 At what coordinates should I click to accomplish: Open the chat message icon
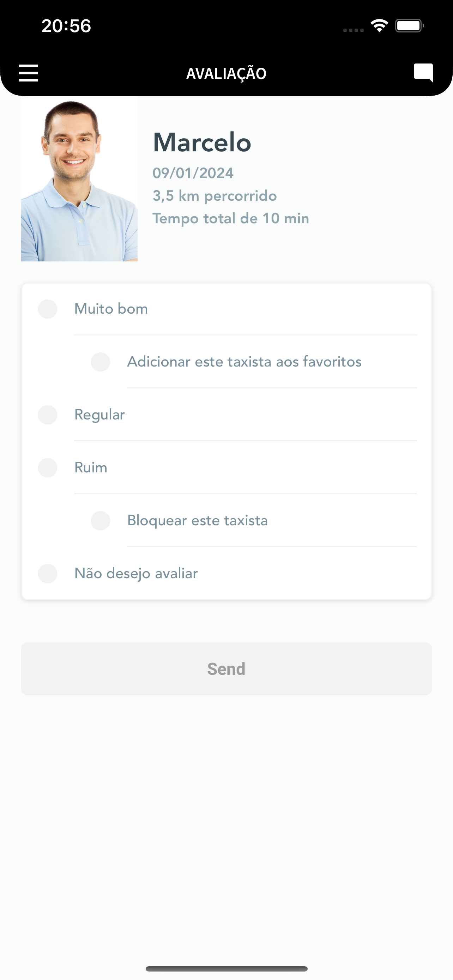[x=423, y=73]
